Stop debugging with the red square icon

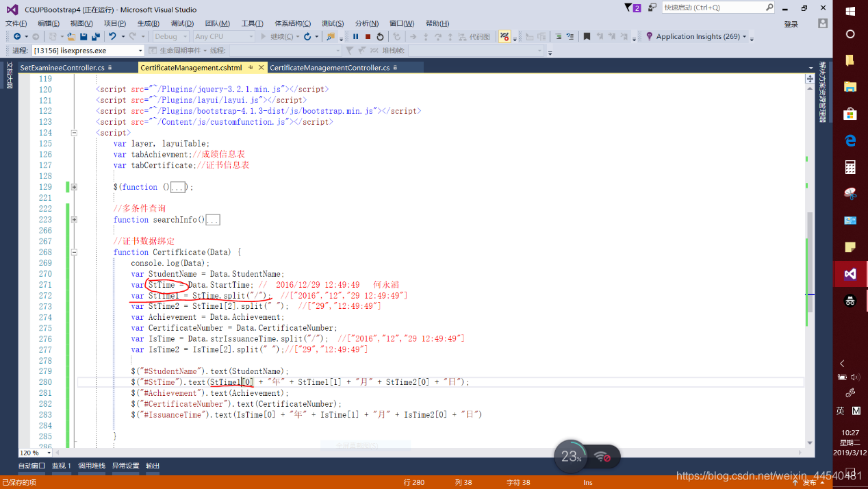pos(368,36)
